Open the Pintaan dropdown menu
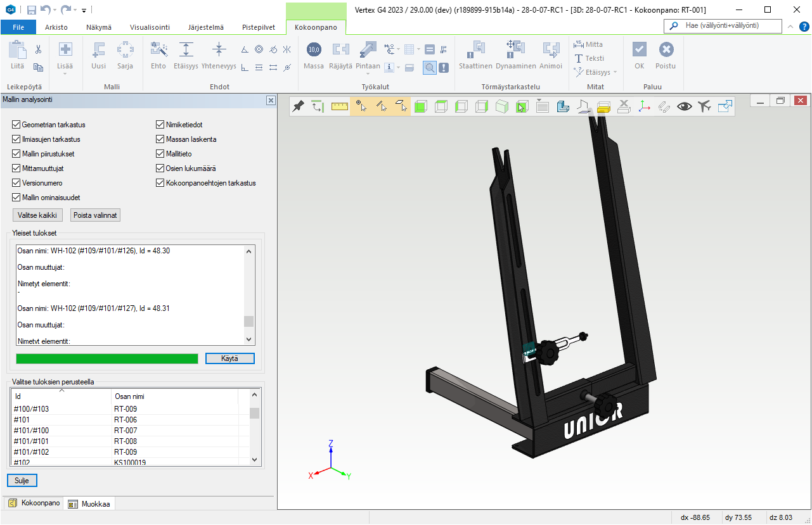Image resolution: width=812 pixels, height=525 pixels. point(368,73)
